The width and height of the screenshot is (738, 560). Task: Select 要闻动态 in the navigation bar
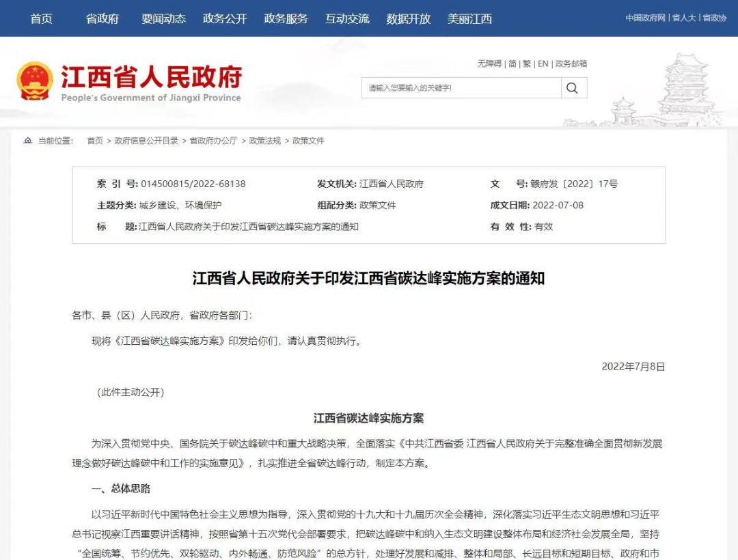(163, 19)
